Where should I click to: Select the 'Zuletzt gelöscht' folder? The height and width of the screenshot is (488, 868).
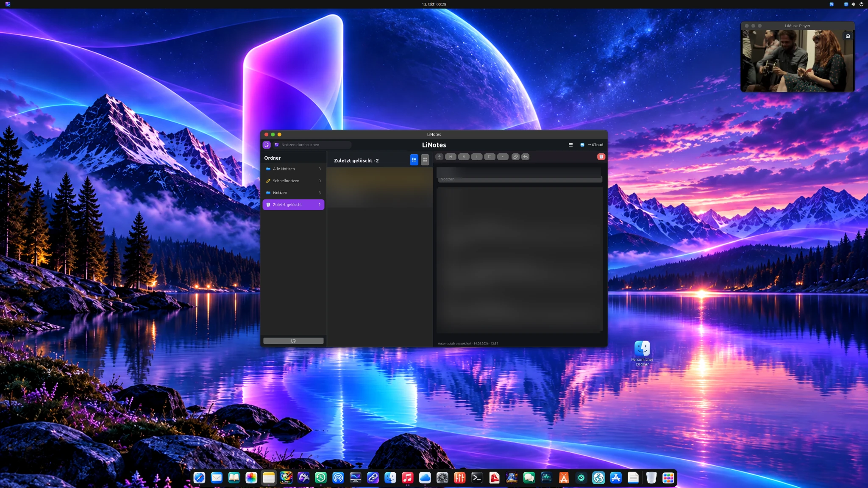293,205
